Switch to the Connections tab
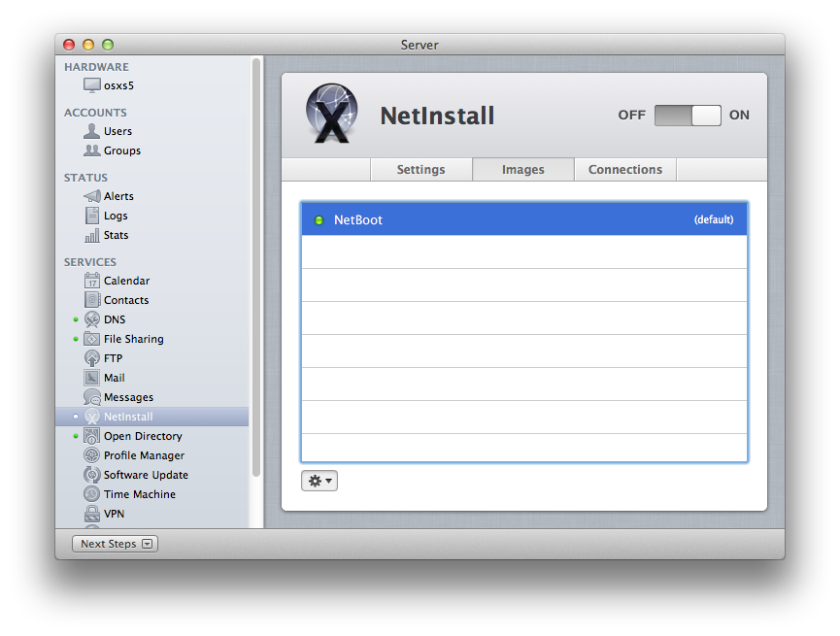The width and height of the screenshot is (840, 636). [625, 169]
